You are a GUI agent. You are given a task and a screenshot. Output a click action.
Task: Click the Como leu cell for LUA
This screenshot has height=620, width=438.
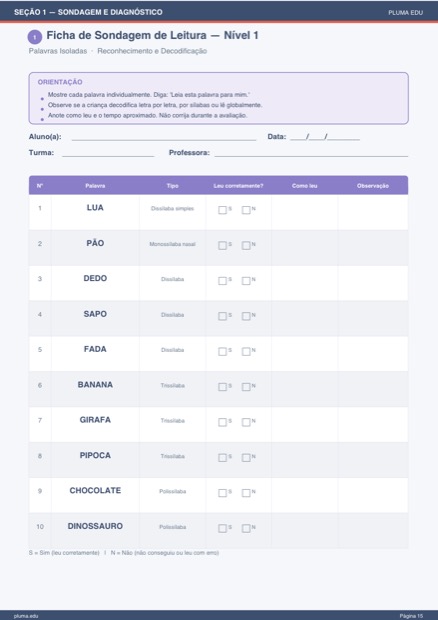pyautogui.click(x=304, y=212)
